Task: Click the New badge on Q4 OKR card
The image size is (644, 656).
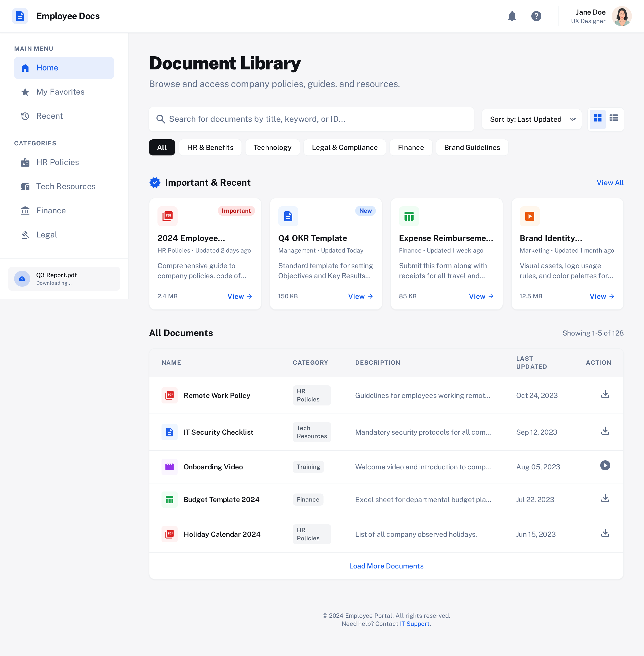Action: (365, 211)
